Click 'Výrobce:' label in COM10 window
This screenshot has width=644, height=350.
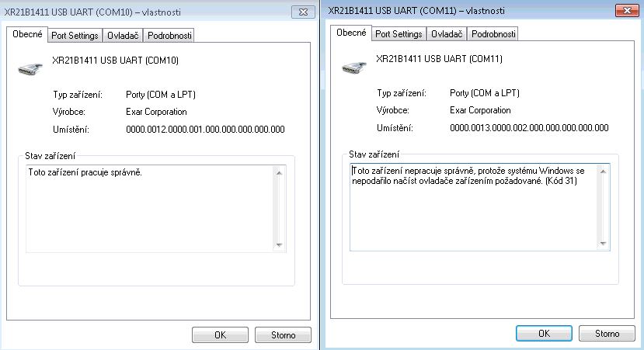click(x=68, y=112)
